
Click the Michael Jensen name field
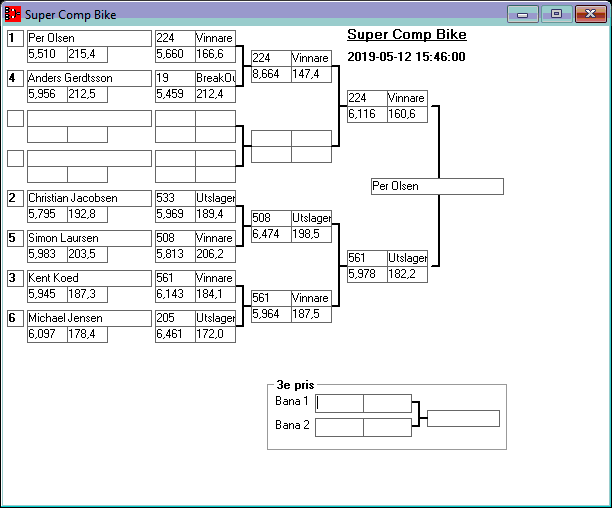click(88, 318)
